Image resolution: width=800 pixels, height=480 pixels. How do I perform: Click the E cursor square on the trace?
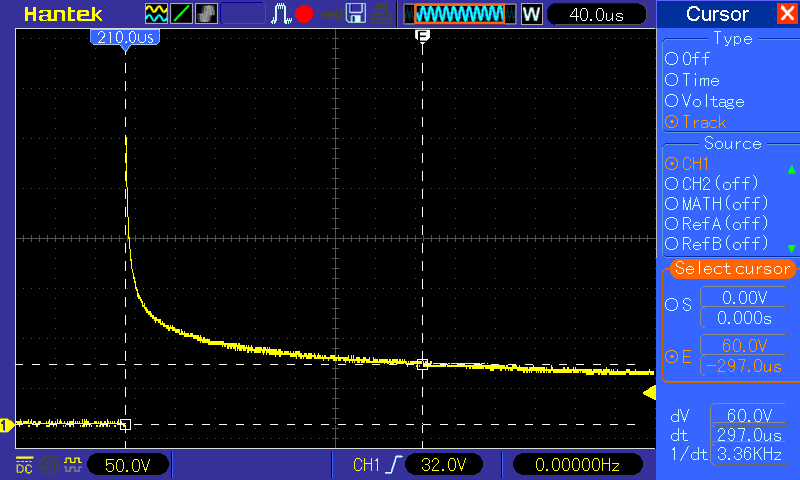pos(422,364)
